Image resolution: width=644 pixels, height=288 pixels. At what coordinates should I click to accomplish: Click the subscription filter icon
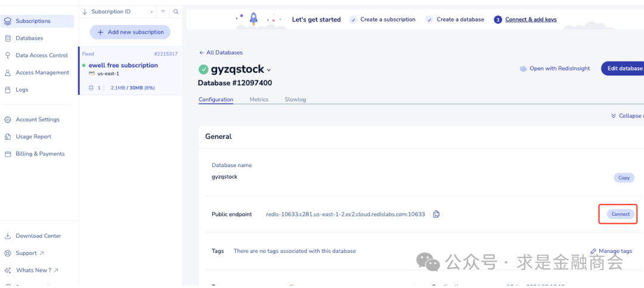click(x=163, y=11)
